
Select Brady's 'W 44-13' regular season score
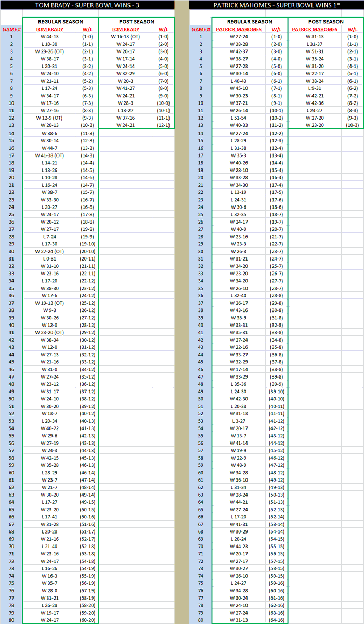click(49, 37)
